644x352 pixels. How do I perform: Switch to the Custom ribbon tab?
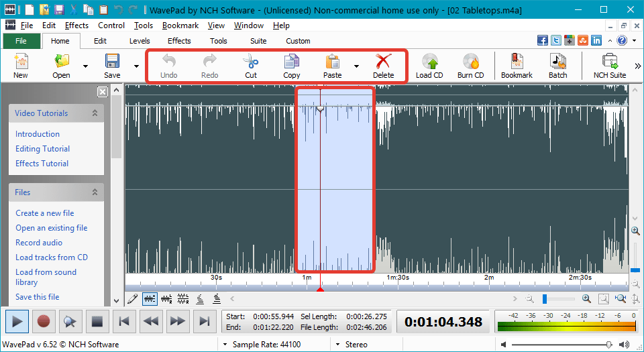298,41
